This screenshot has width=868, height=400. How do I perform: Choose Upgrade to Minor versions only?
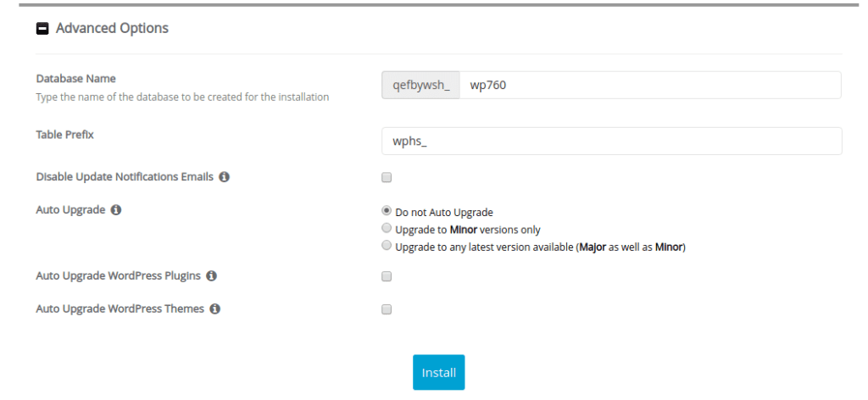tap(387, 228)
